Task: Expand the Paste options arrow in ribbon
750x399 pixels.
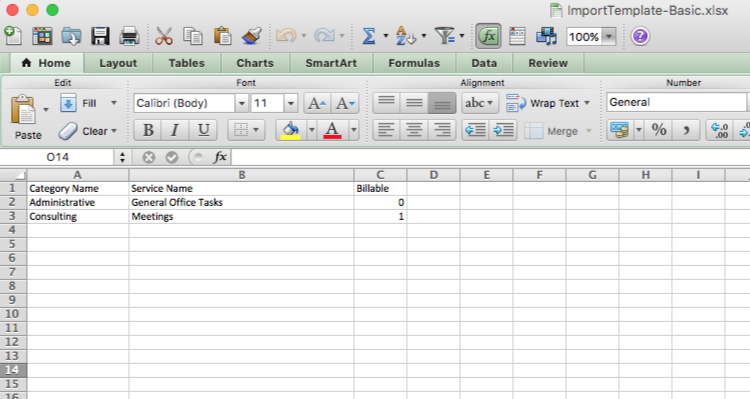Action: 46,110
